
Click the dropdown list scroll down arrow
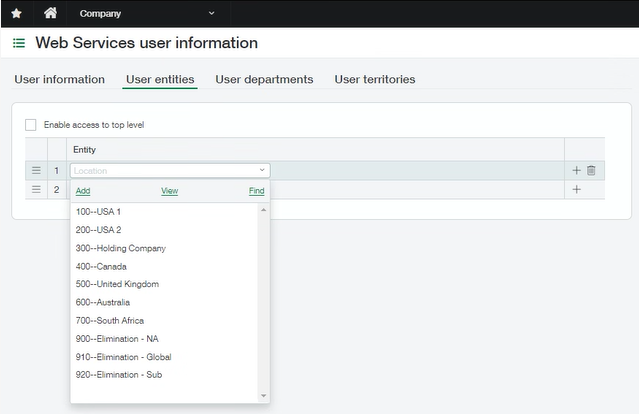pyautogui.click(x=264, y=396)
